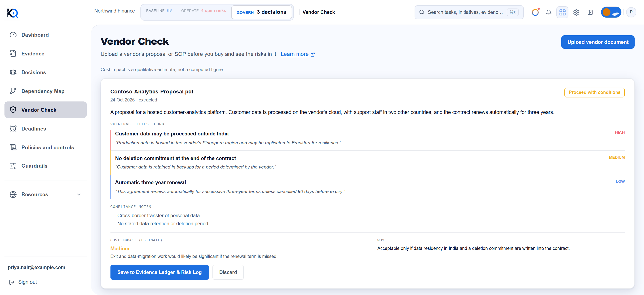Click the LOW severity label
644x295 pixels.
click(x=620, y=182)
